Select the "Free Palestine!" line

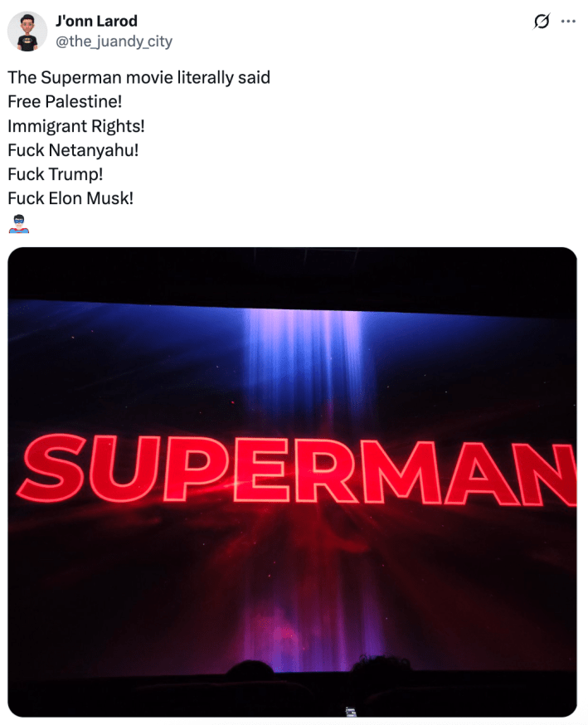pos(65,101)
